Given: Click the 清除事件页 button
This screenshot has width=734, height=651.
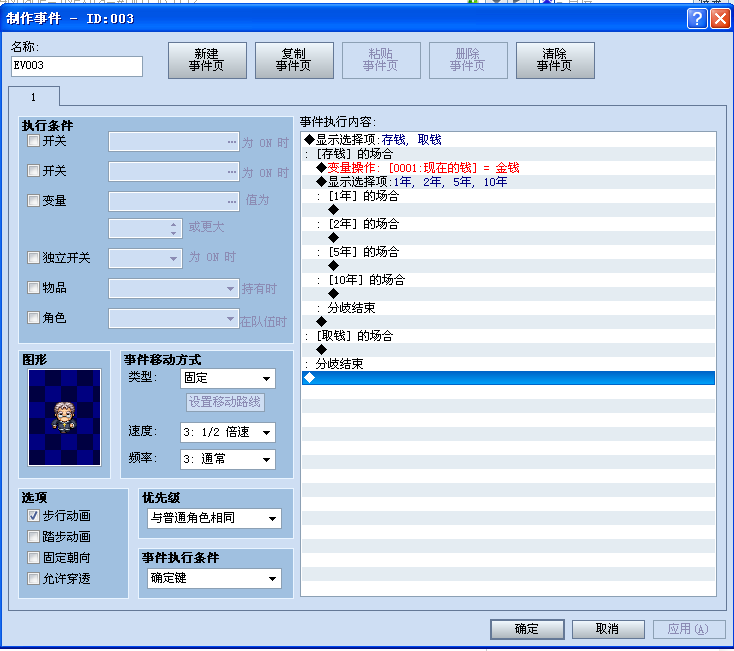Looking at the screenshot, I should [x=555, y=60].
